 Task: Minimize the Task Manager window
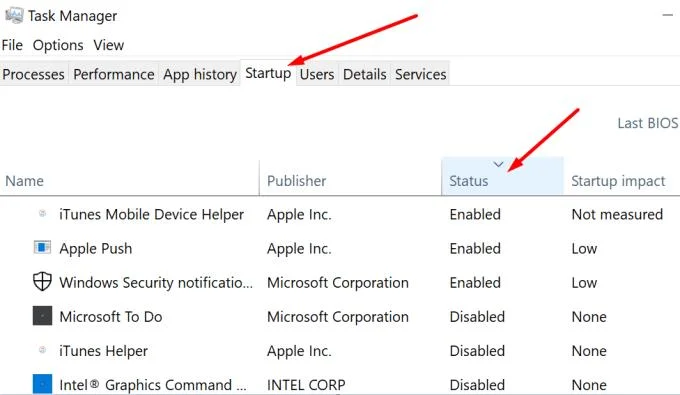pos(668,16)
